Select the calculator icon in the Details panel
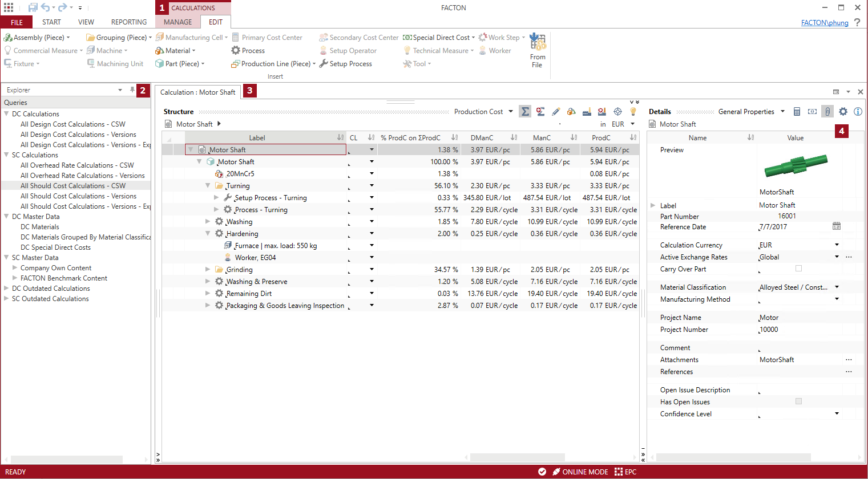Screen dimensions: 868x479 (797, 112)
